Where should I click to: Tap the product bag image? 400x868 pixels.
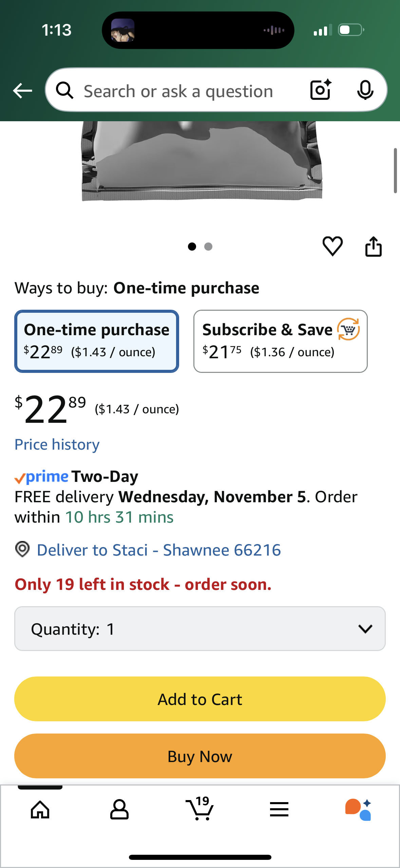[202, 160]
